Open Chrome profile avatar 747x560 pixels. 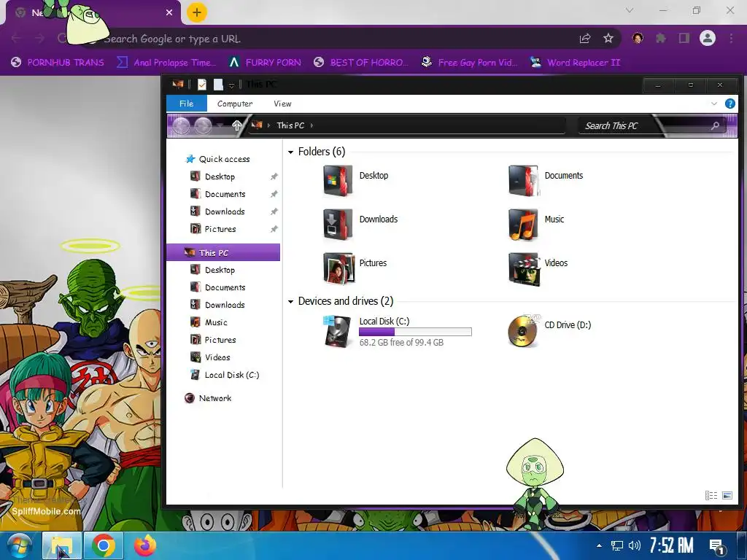[708, 38]
